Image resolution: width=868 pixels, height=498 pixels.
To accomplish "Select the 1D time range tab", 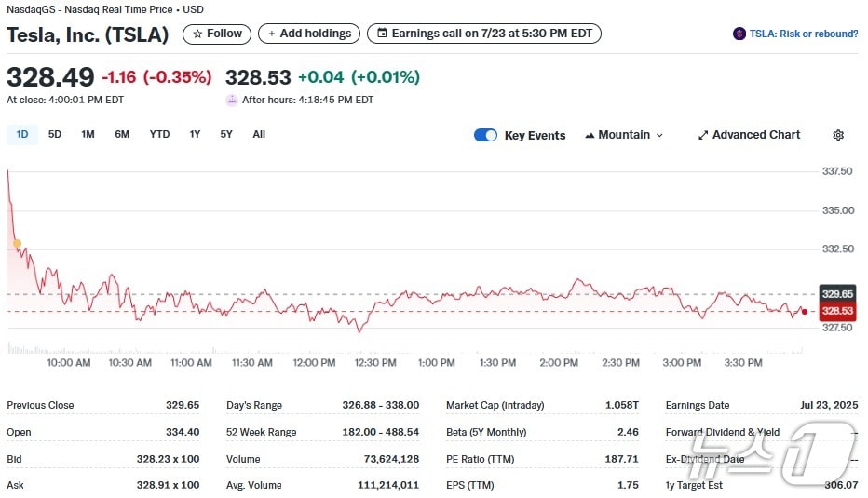I will [x=22, y=134].
